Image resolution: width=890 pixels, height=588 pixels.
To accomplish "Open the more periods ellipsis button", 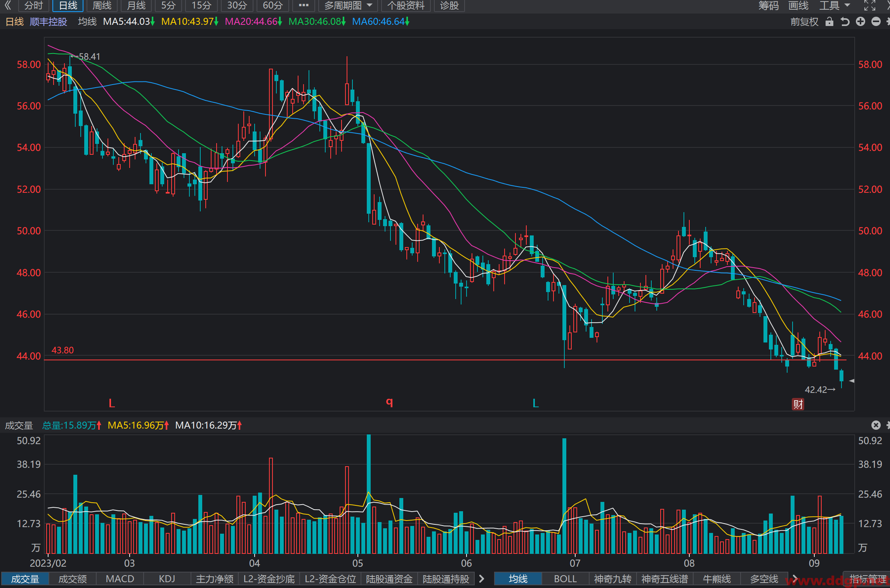I will coord(304,5).
